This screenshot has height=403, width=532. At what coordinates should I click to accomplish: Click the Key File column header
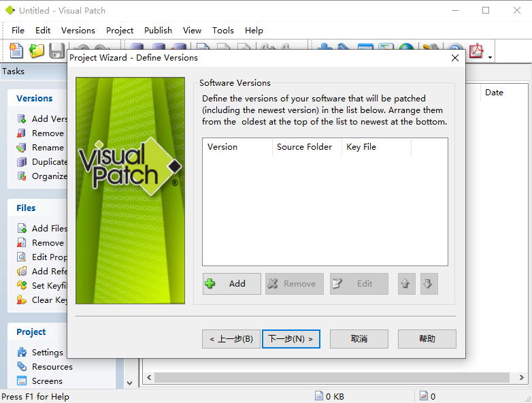(376, 147)
